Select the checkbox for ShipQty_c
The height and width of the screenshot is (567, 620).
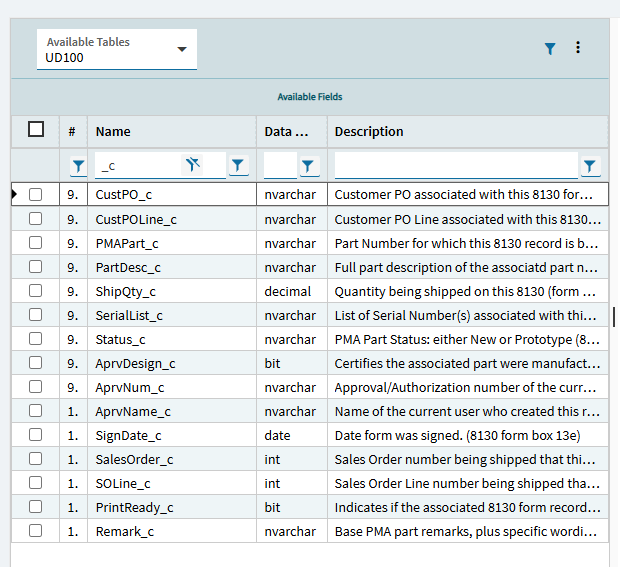pyautogui.click(x=36, y=291)
